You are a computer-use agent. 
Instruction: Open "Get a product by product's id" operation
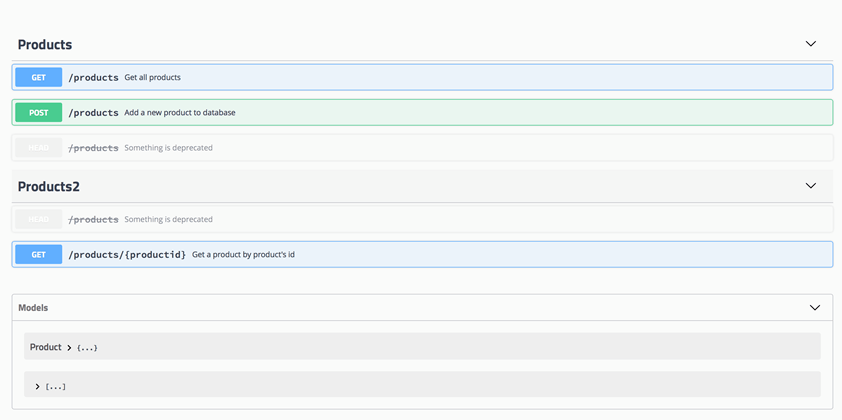pos(243,254)
